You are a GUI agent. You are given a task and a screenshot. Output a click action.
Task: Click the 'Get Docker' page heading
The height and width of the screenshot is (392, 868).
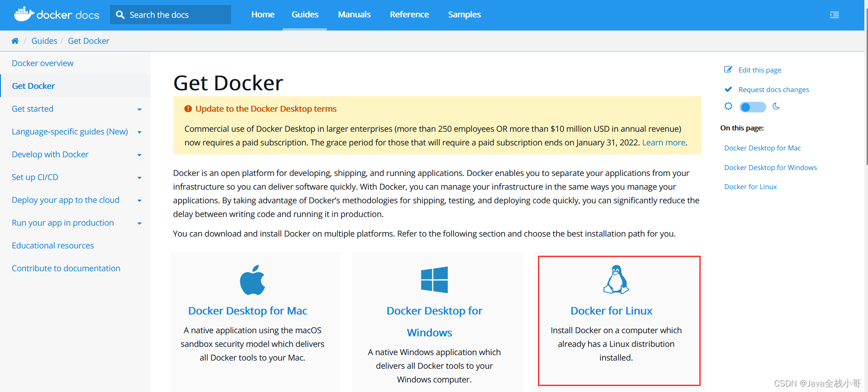click(x=228, y=83)
